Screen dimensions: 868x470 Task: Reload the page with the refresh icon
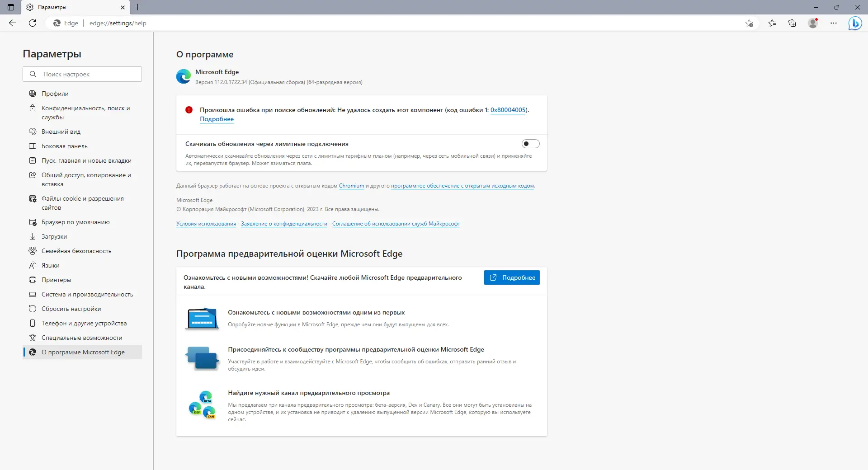[33, 23]
